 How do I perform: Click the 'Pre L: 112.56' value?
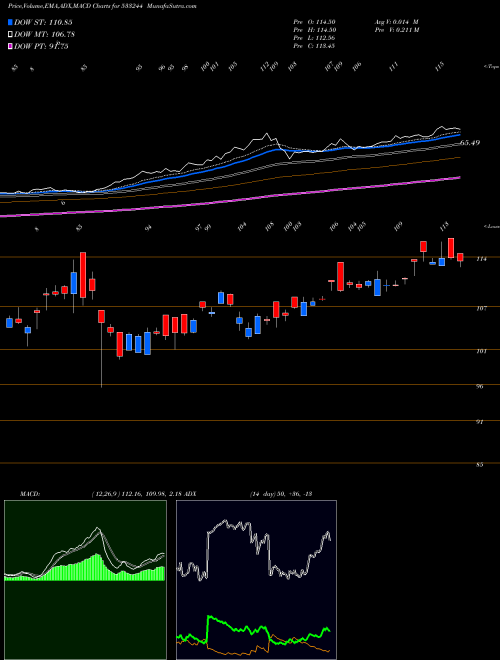click(x=314, y=38)
